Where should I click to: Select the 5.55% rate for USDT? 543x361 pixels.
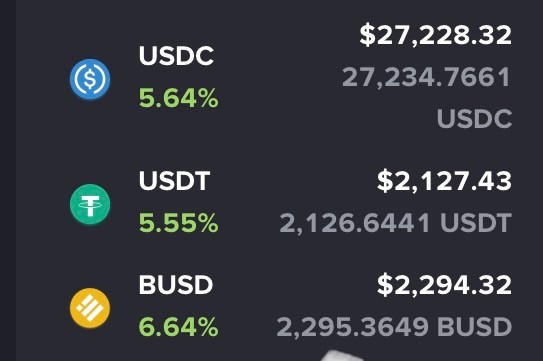(179, 222)
